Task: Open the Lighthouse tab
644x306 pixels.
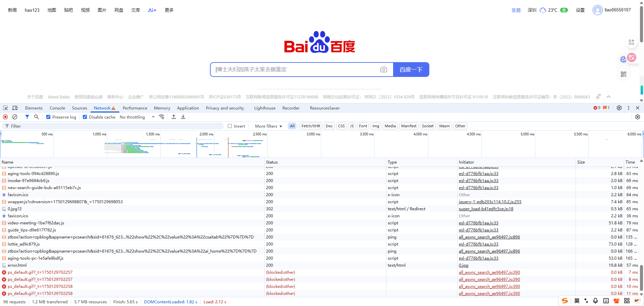Action: pyautogui.click(x=265, y=108)
